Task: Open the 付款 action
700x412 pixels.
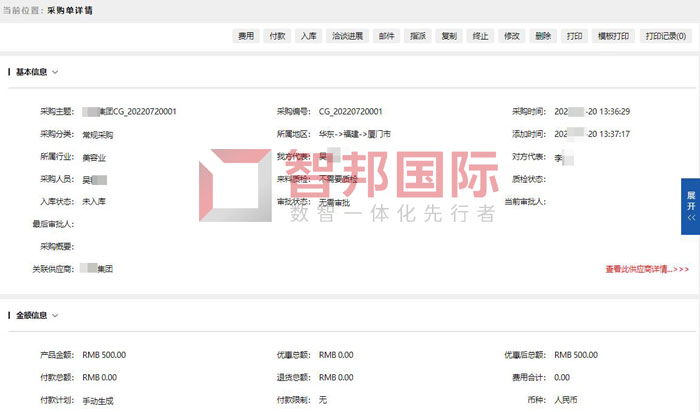Action: [x=277, y=36]
